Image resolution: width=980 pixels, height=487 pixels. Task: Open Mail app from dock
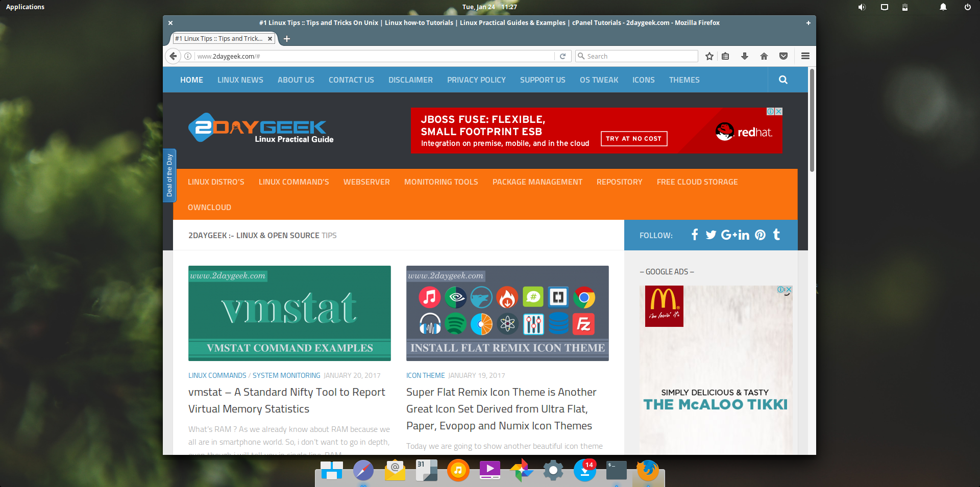click(x=395, y=470)
